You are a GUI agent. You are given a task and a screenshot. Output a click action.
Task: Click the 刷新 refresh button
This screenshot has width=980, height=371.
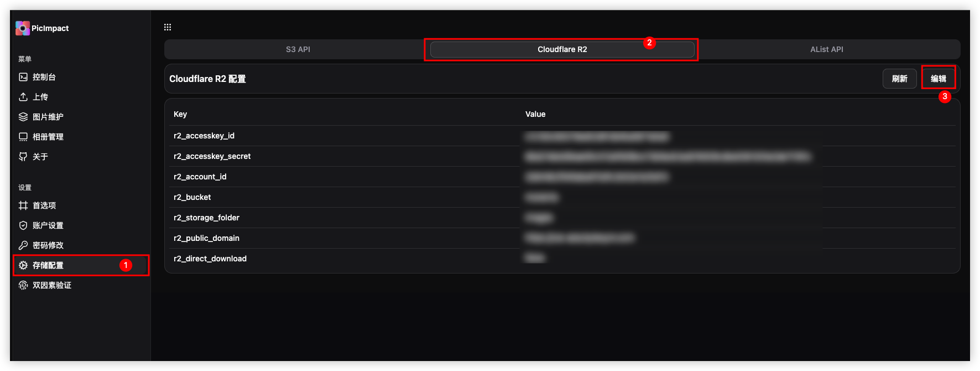coord(900,79)
